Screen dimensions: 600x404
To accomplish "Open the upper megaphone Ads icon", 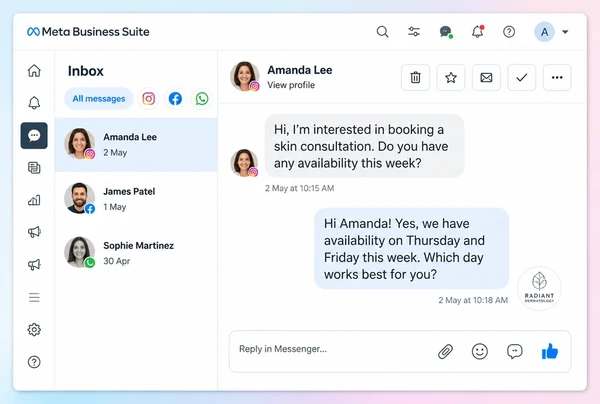I will 34,232.
